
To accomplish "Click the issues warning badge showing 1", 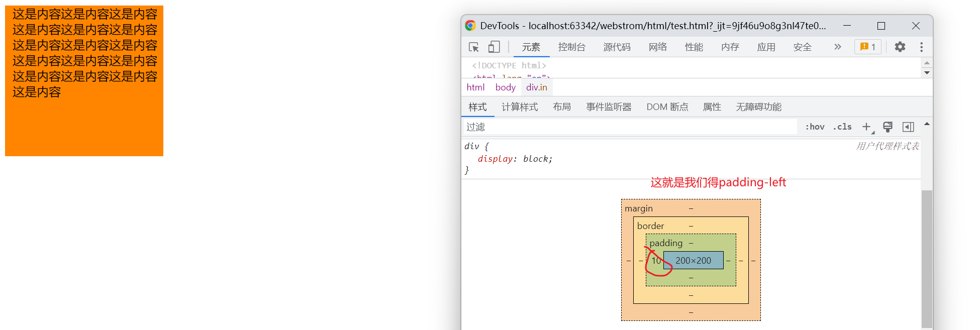I will click(867, 47).
